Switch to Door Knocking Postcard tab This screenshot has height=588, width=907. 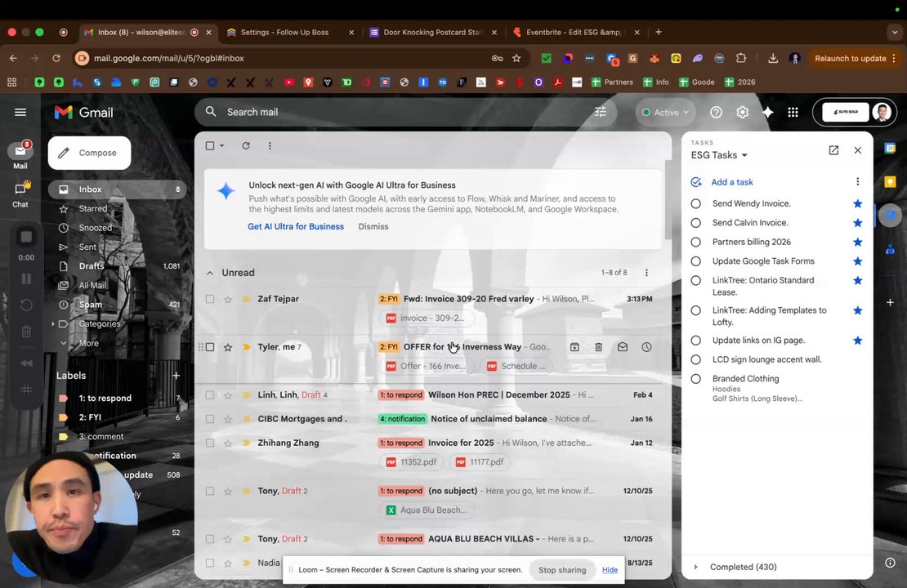[x=433, y=33]
